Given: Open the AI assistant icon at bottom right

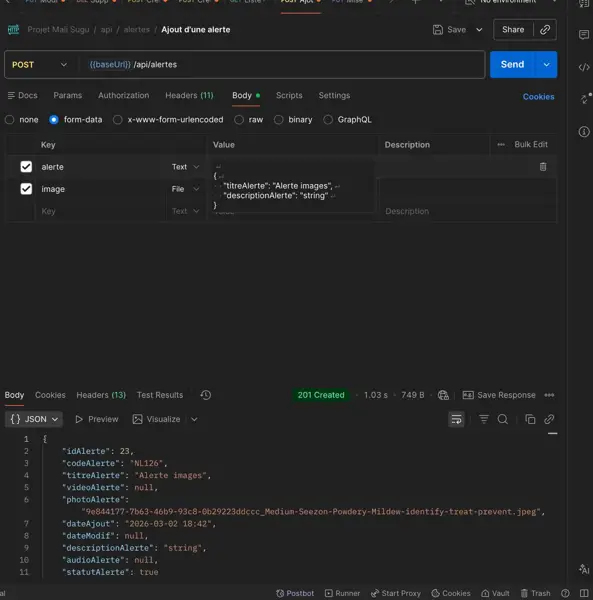Looking at the screenshot, I should point(584,569).
